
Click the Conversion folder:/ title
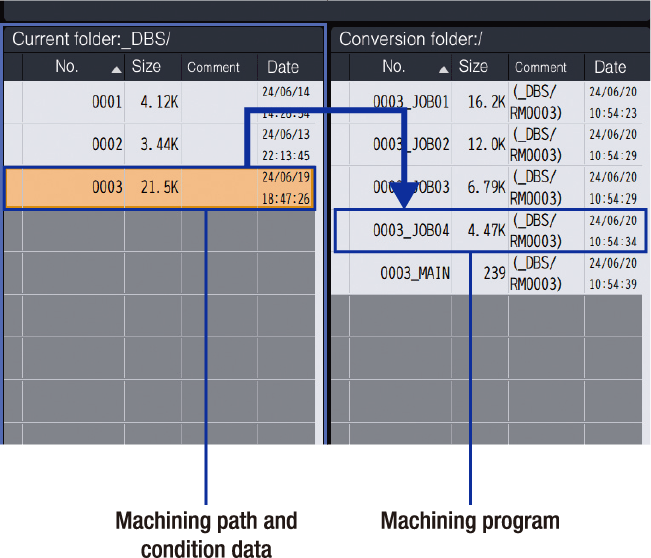411,39
